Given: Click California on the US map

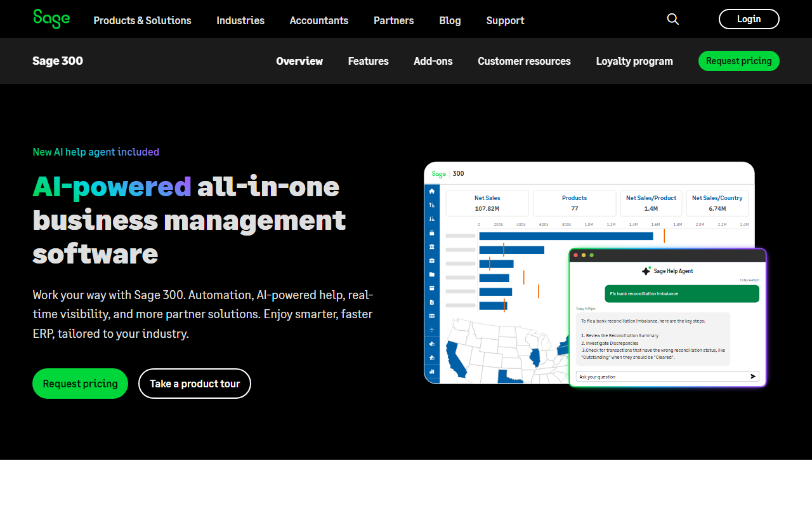Looking at the screenshot, I should click(x=454, y=360).
